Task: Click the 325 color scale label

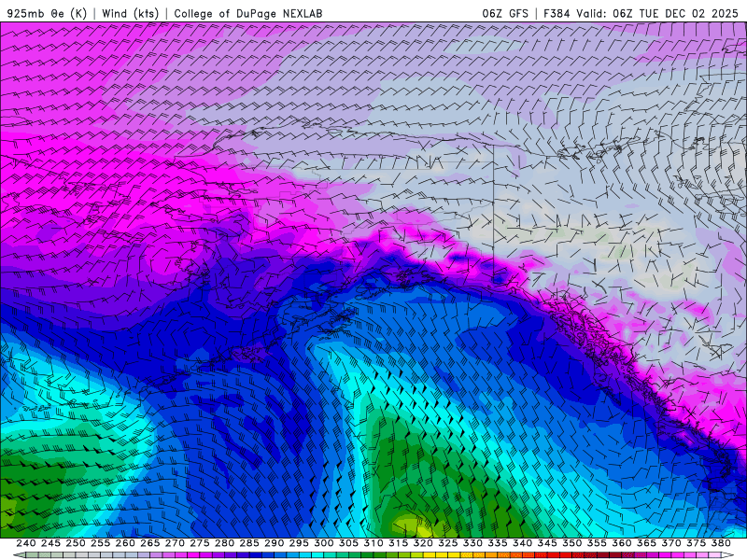Action: [447, 543]
